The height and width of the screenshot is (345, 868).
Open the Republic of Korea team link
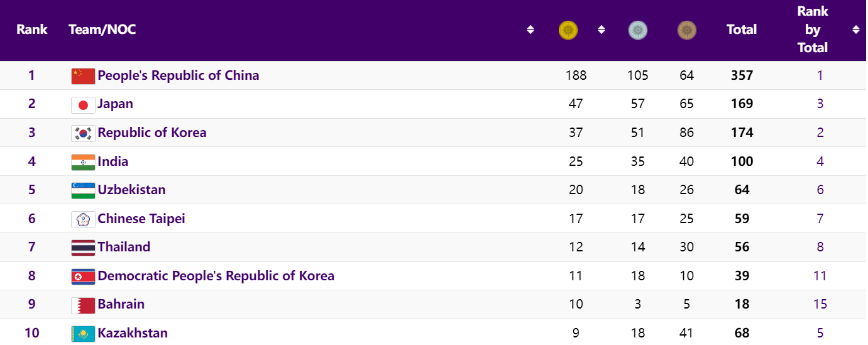click(x=152, y=133)
